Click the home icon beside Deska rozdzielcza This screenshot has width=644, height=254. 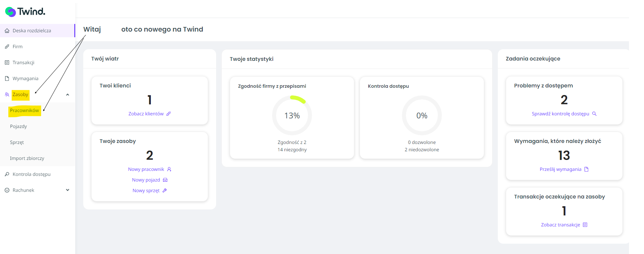click(7, 31)
